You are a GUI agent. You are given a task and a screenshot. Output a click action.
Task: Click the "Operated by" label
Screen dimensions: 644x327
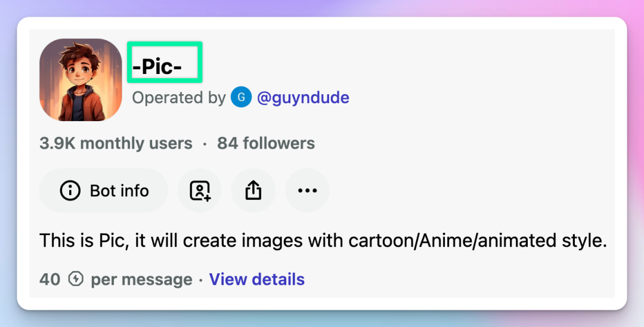179,97
